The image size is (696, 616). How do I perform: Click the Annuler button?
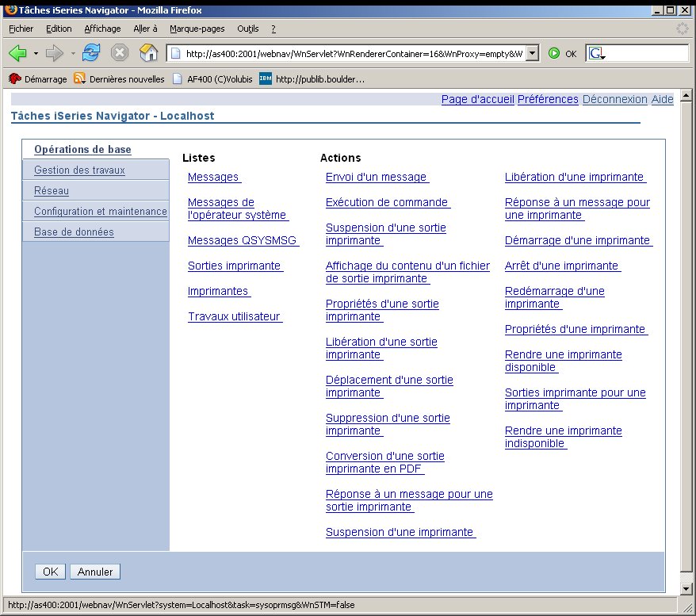(95, 572)
